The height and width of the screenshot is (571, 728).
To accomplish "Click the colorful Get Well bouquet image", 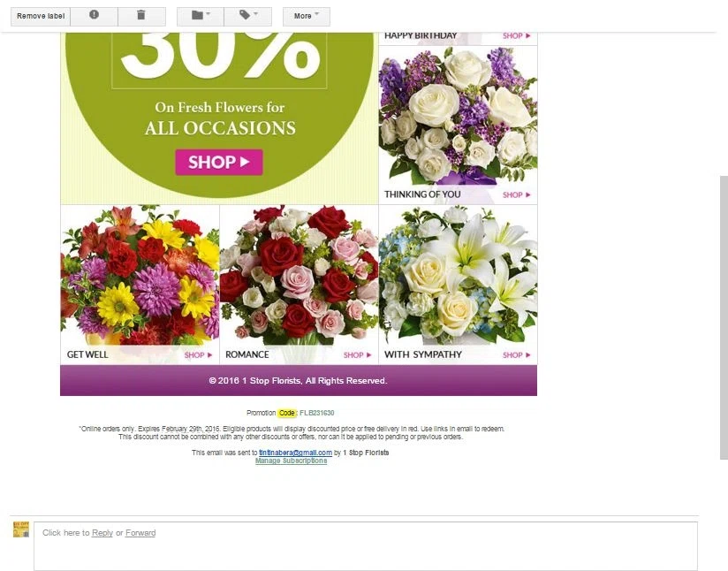I will (x=140, y=275).
